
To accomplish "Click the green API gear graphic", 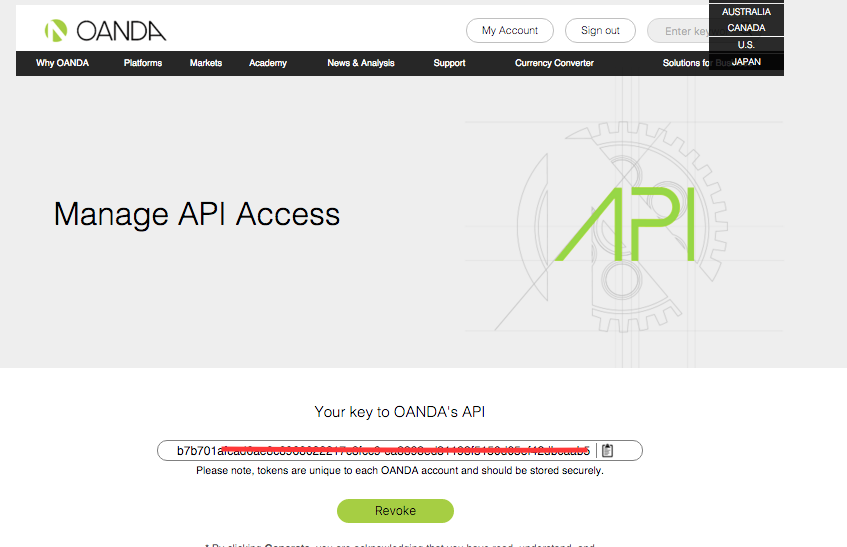I will point(624,224).
